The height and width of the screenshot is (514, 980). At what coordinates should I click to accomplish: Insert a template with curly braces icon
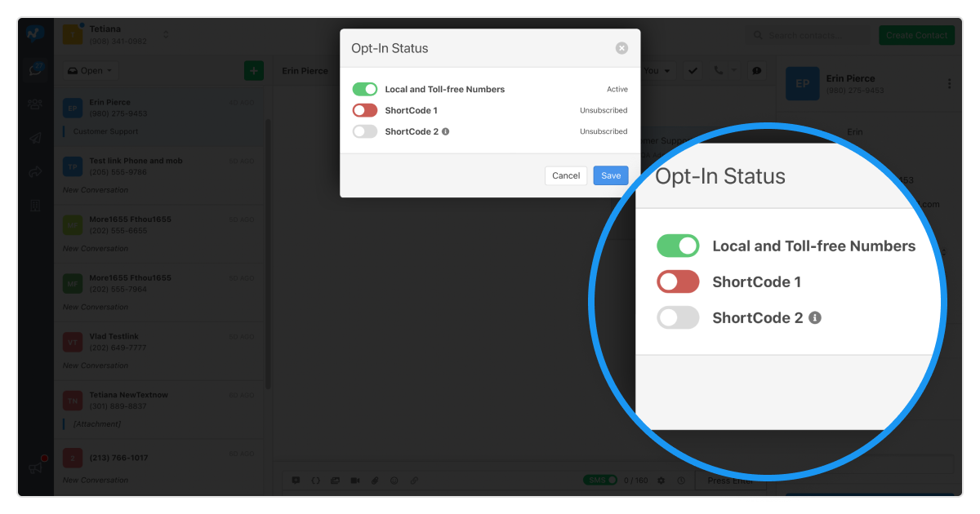[x=315, y=481]
